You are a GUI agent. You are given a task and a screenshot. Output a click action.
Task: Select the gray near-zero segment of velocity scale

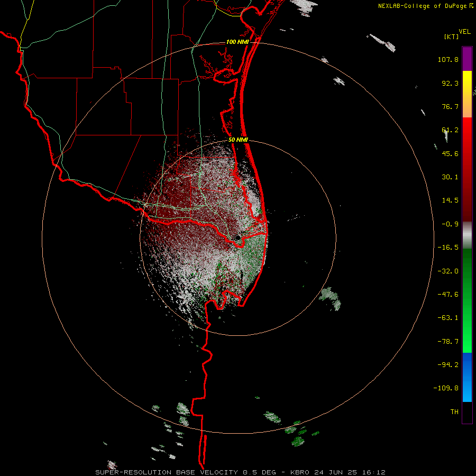(x=467, y=235)
